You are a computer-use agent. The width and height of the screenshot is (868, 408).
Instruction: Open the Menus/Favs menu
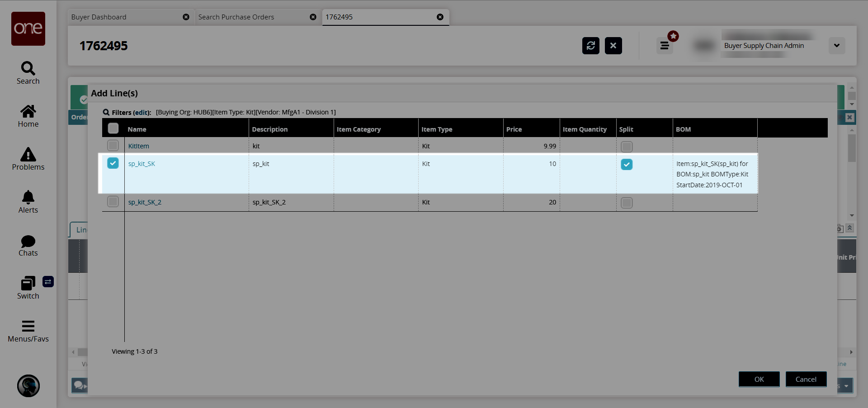(x=28, y=331)
